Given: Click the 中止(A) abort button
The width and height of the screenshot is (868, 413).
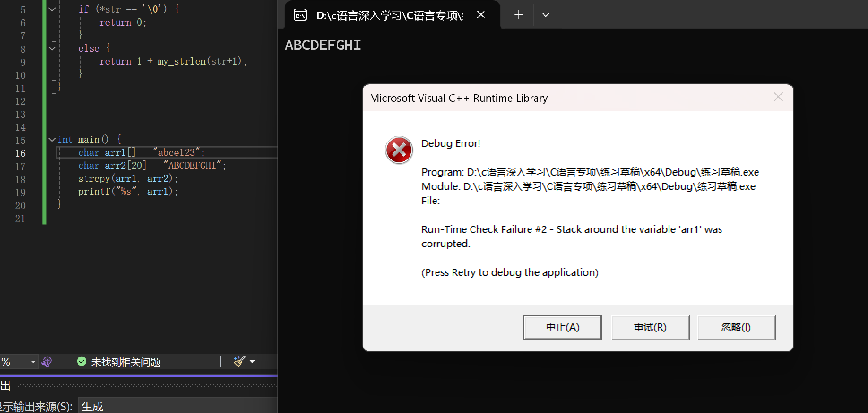Looking at the screenshot, I should point(562,327).
